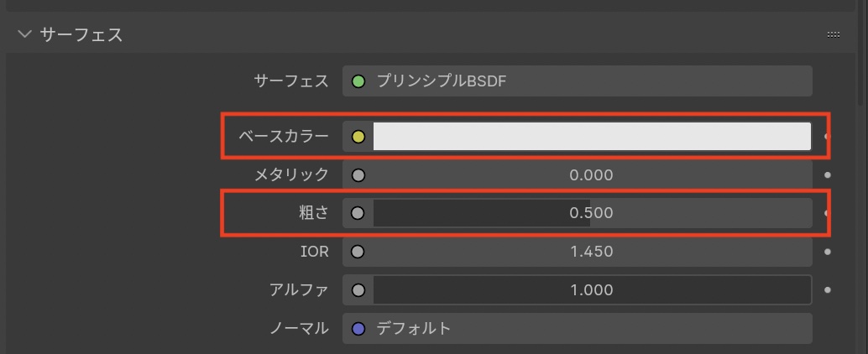Click the 粗さ grey socket dot
Screen dimensions: 868x354
point(358,213)
